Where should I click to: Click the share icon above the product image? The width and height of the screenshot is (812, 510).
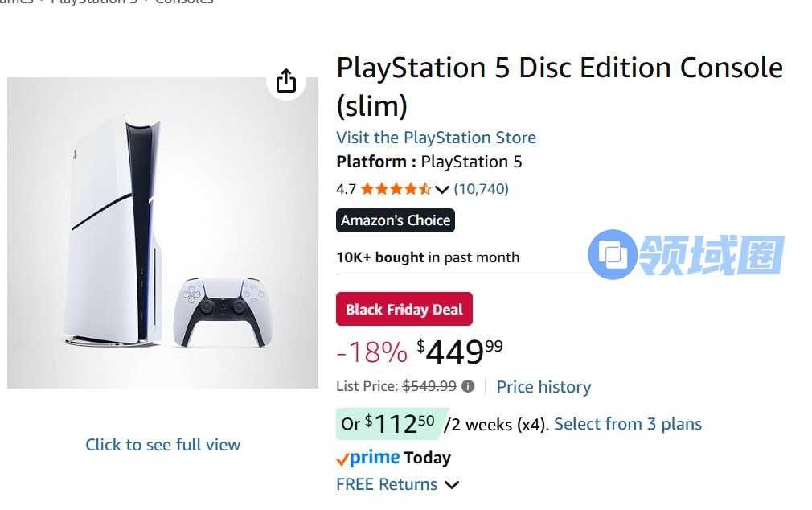tap(286, 81)
